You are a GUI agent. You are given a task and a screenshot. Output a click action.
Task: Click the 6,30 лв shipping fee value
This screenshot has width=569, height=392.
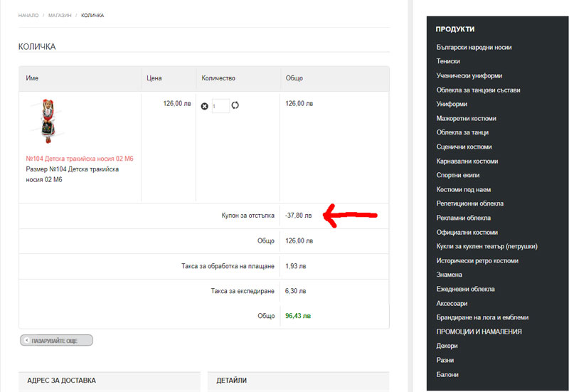click(x=295, y=291)
